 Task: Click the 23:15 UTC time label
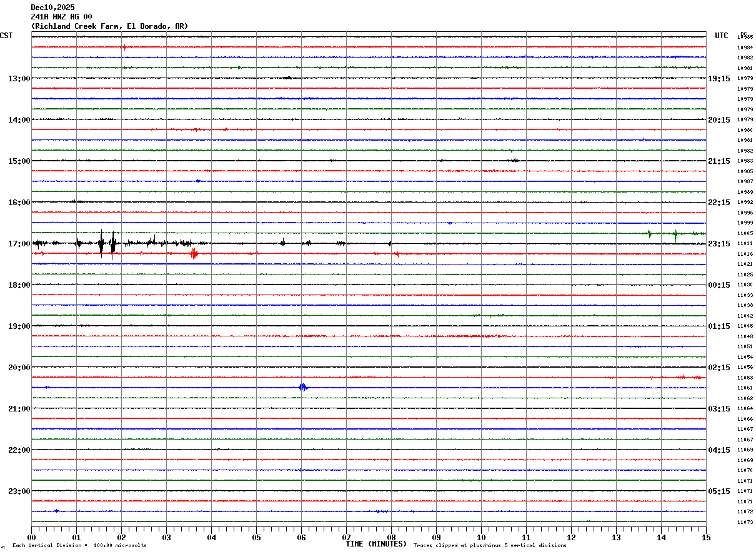tap(719, 244)
